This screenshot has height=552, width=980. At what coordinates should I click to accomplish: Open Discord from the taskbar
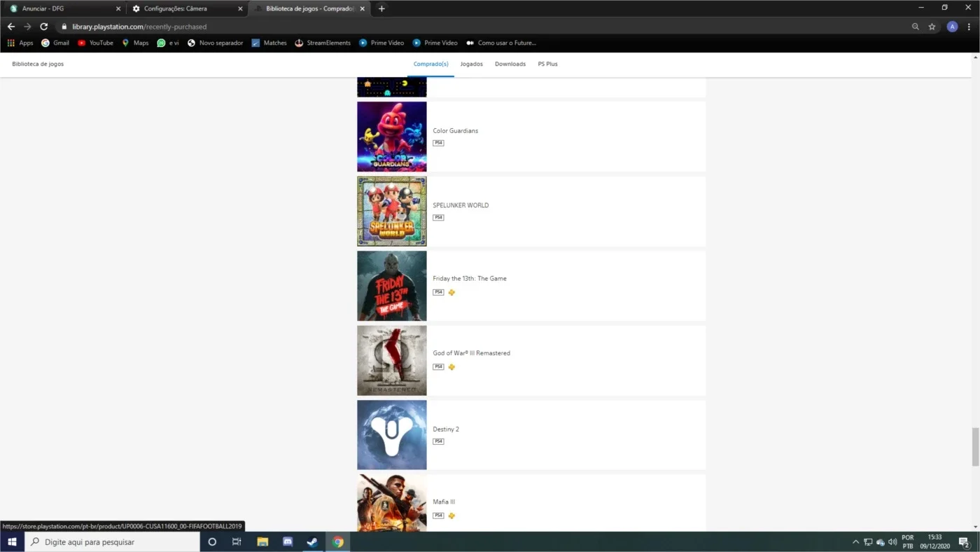288,541
